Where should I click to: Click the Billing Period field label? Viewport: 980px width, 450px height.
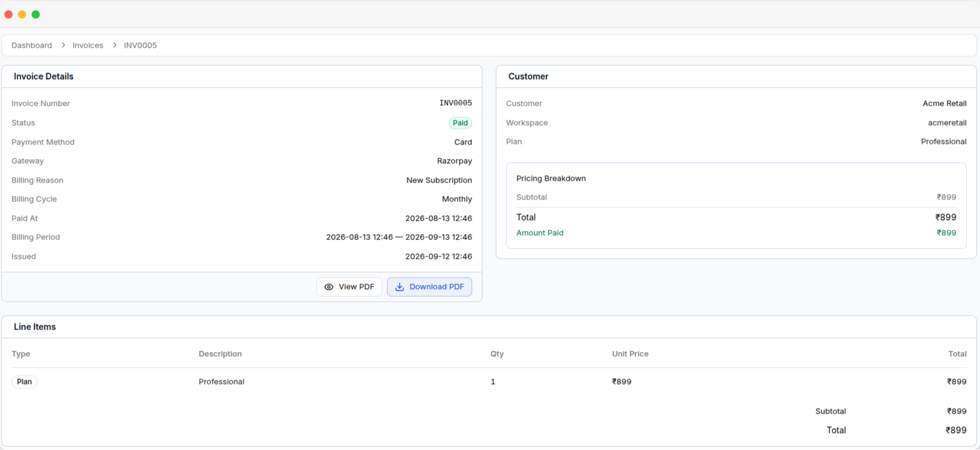(x=36, y=237)
